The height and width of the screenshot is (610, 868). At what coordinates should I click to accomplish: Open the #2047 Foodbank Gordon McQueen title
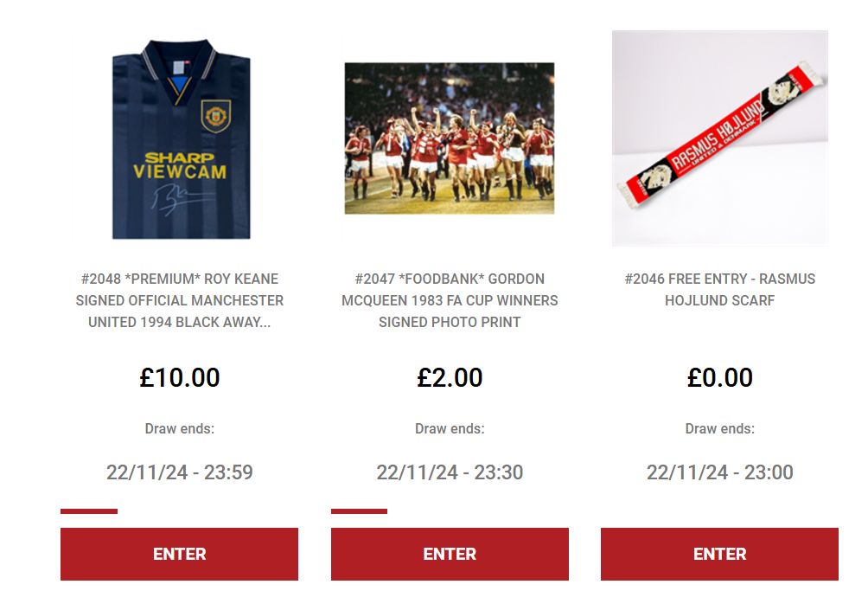(450, 300)
